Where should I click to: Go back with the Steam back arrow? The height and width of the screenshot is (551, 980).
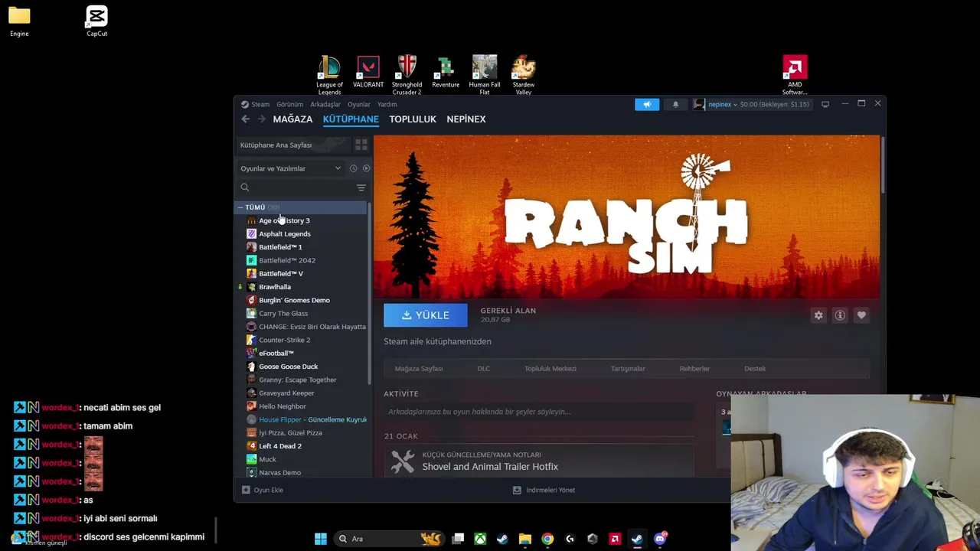click(246, 119)
